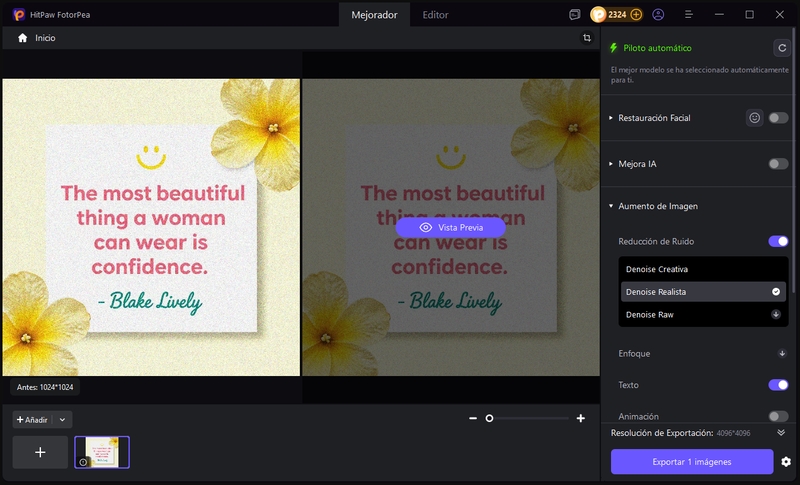Choose Denoise Raw option
Screen dimensions: 800x485
pos(703,315)
